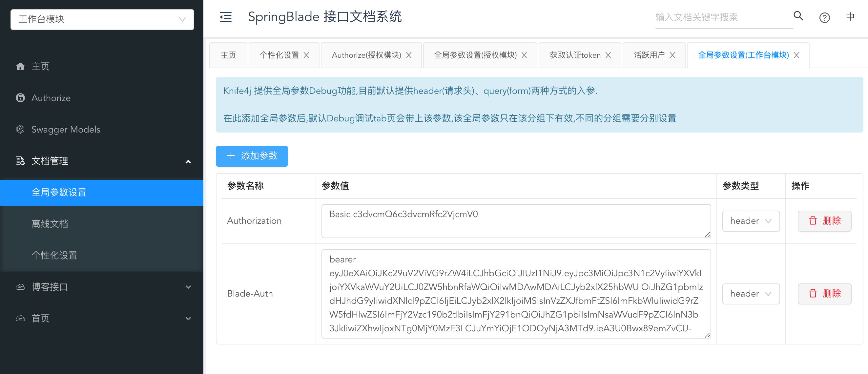The width and height of the screenshot is (868, 374).
Task: Open header type dropdown for Blade-Auth
Action: point(751,294)
